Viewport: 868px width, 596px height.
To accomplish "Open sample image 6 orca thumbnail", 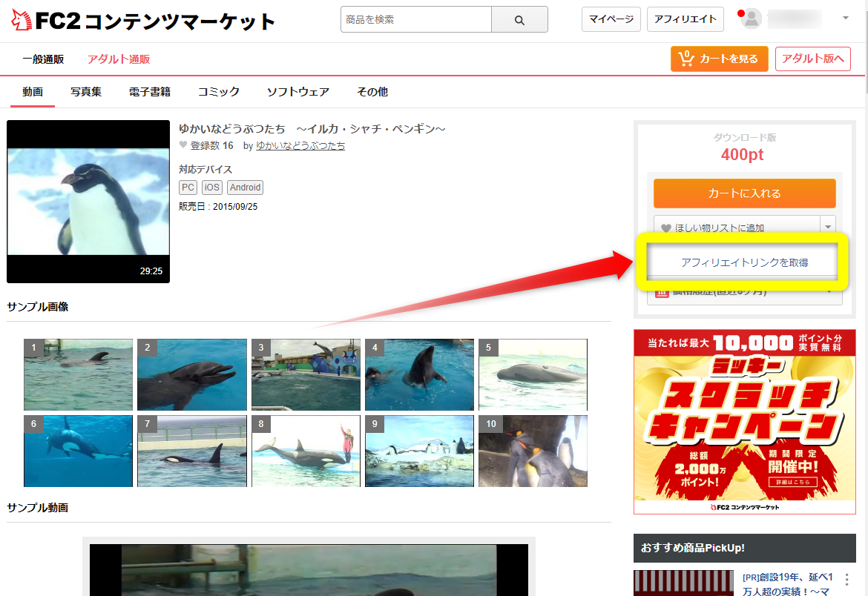I will (x=78, y=451).
